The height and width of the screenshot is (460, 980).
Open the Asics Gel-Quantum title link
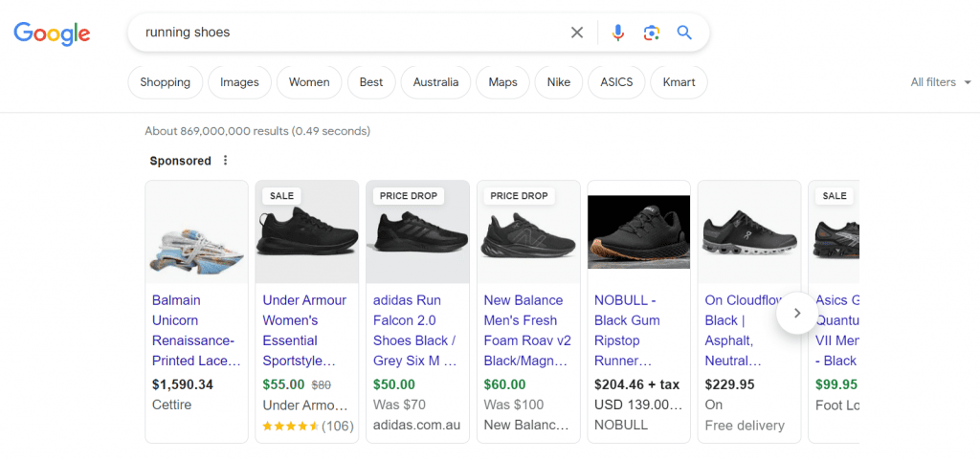point(836,330)
